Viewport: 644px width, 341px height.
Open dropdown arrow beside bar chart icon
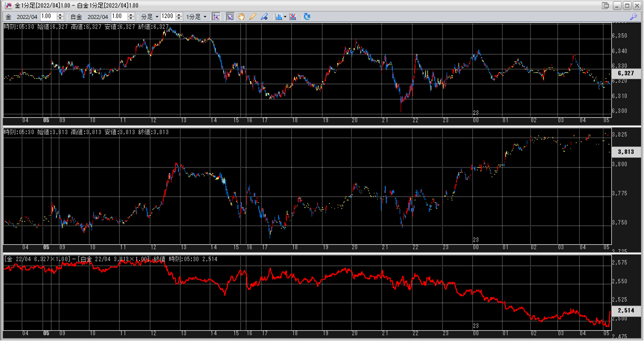click(x=285, y=16)
